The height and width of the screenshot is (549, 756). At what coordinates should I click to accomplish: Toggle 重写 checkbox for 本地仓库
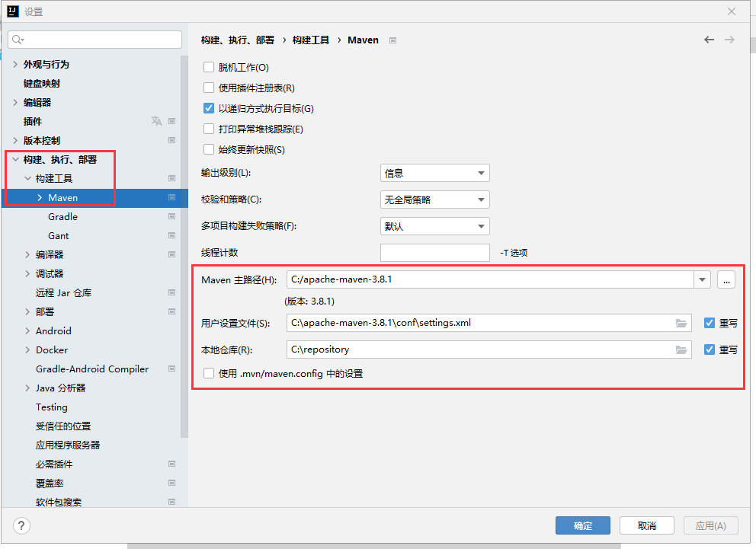tap(710, 350)
